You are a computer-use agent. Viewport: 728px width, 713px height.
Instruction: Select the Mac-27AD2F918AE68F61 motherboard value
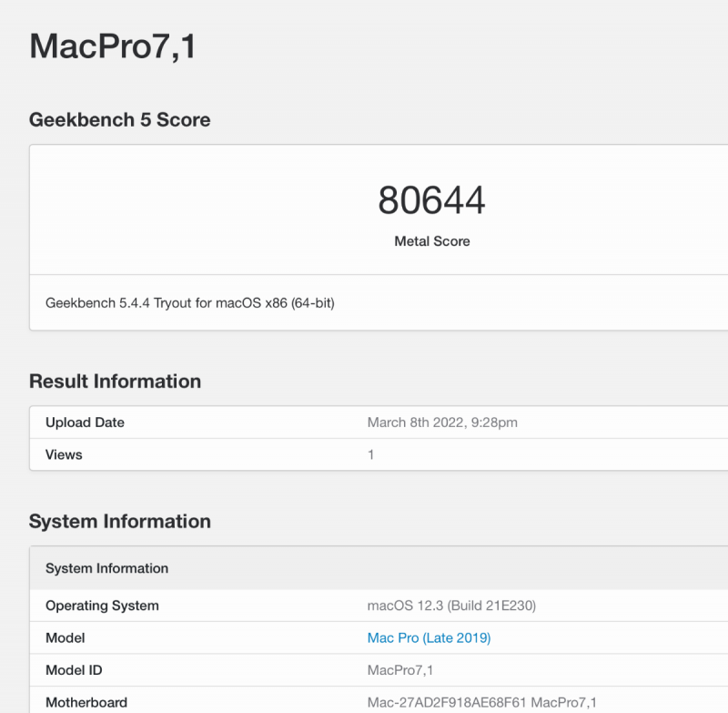tap(482, 702)
